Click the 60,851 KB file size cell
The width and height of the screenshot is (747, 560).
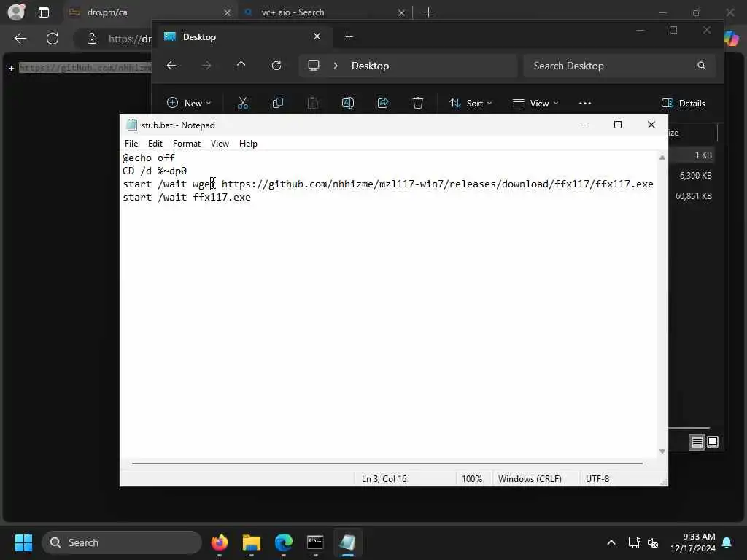pyautogui.click(x=693, y=196)
